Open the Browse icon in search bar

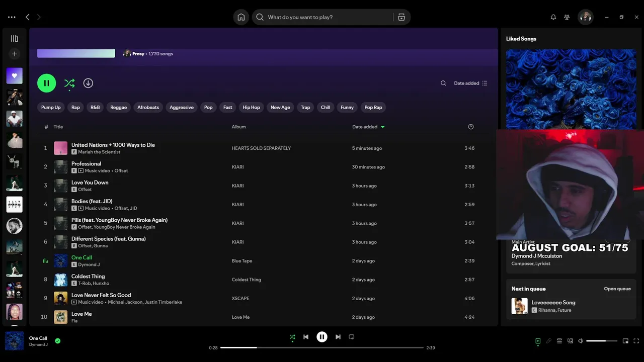(x=401, y=17)
